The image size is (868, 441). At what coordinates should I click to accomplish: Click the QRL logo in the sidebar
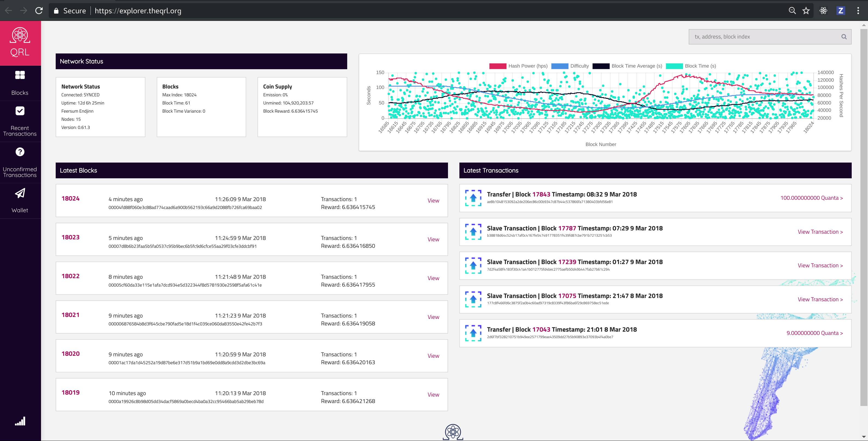[20, 43]
